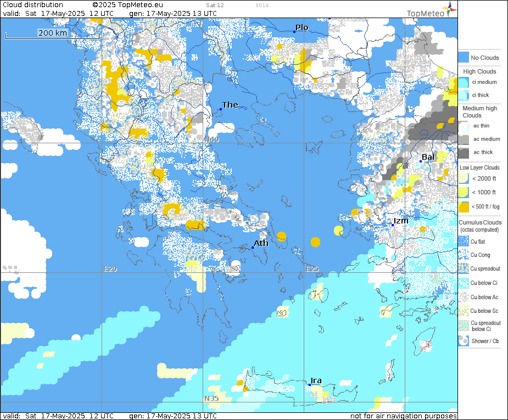Choose the < 1000 ft yellow swatch

pyautogui.click(x=464, y=192)
